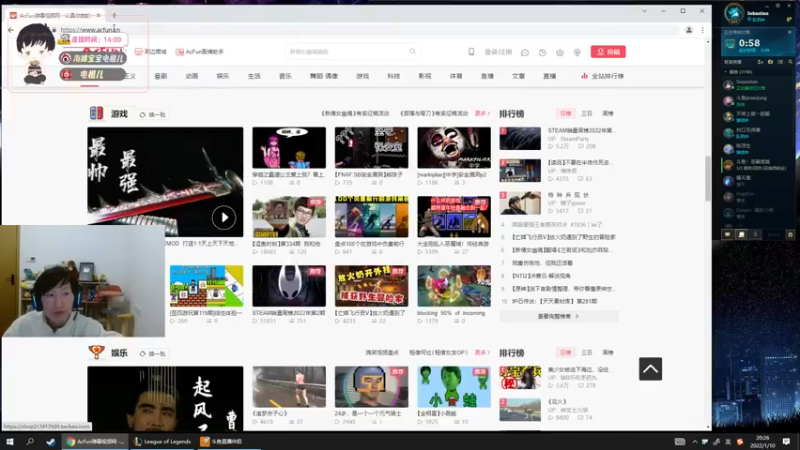Open the FNAF security breach video thumbnail

[x=371, y=148]
